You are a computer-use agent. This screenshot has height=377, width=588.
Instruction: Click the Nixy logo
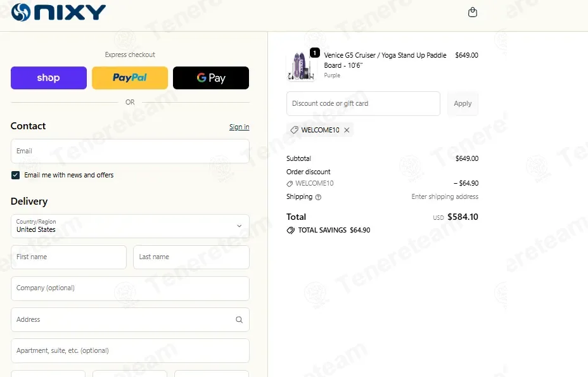point(58,12)
